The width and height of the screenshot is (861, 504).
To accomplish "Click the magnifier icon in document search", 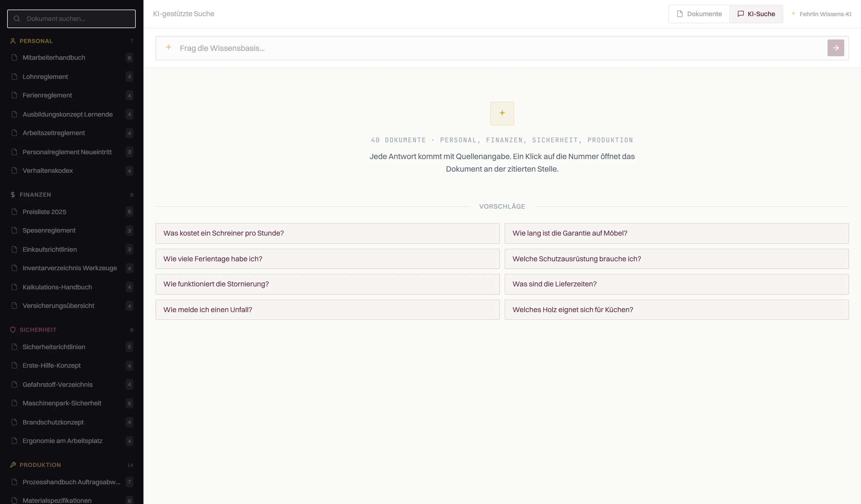I will click(17, 19).
